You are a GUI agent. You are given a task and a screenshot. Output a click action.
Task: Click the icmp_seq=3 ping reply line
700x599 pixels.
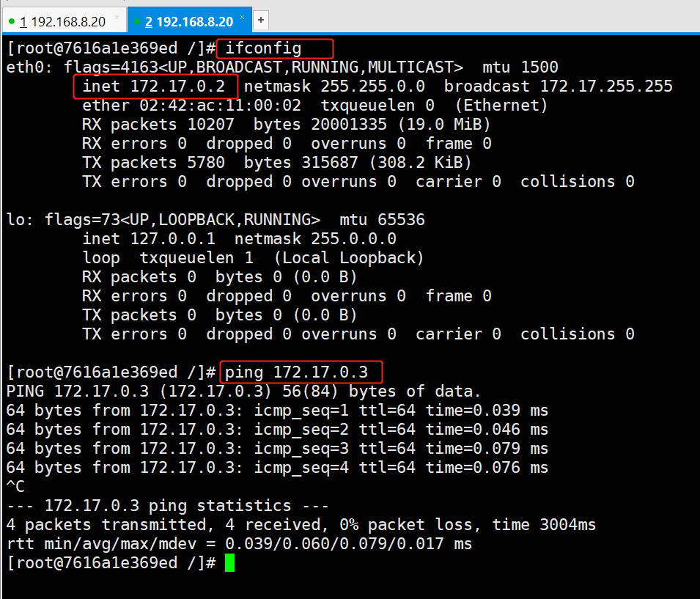coord(277,449)
